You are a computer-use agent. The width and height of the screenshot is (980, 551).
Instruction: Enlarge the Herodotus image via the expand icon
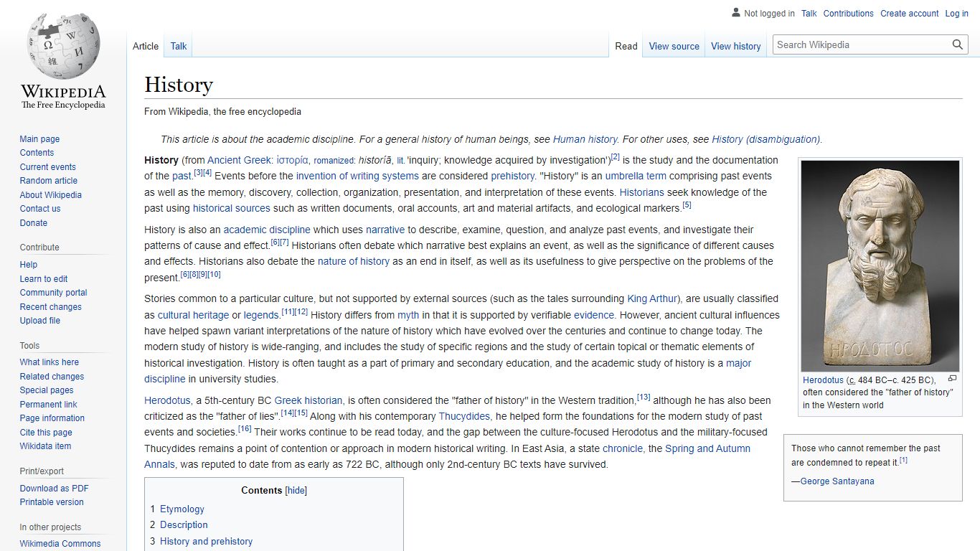point(952,379)
